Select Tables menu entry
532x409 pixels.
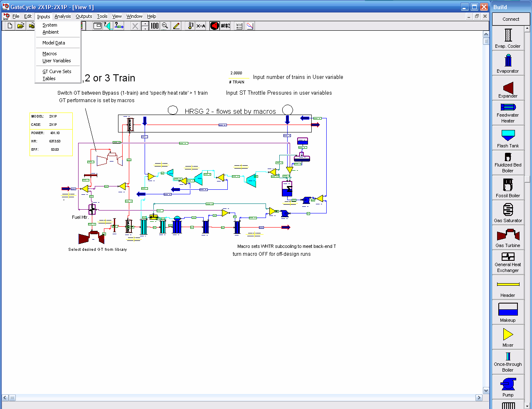(x=58, y=78)
